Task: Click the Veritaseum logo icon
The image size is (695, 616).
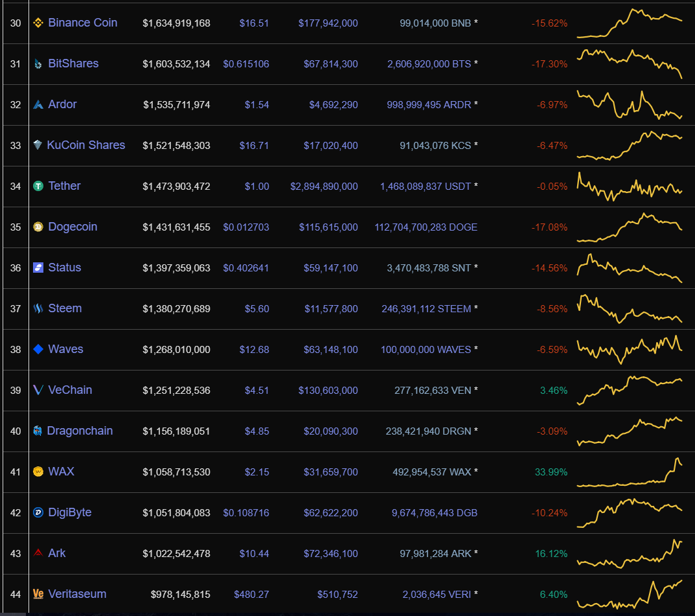Action: pos(38,594)
